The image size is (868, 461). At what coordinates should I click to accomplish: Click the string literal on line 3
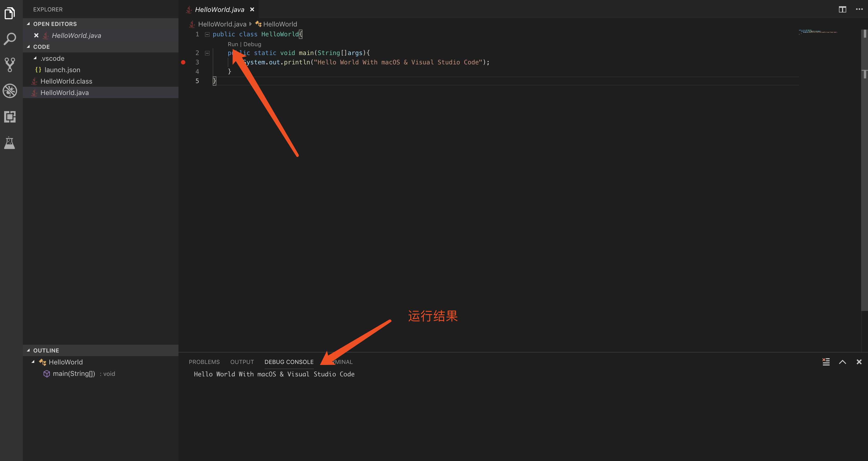point(398,62)
